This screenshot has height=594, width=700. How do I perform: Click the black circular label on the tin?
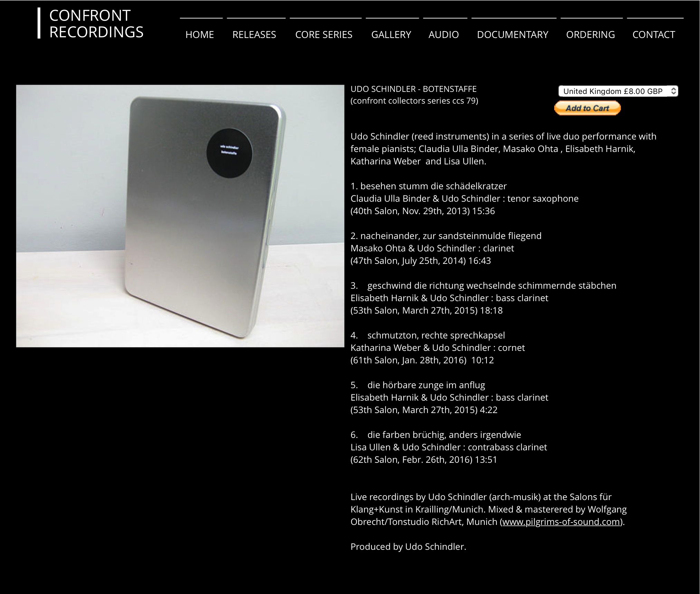tap(229, 153)
